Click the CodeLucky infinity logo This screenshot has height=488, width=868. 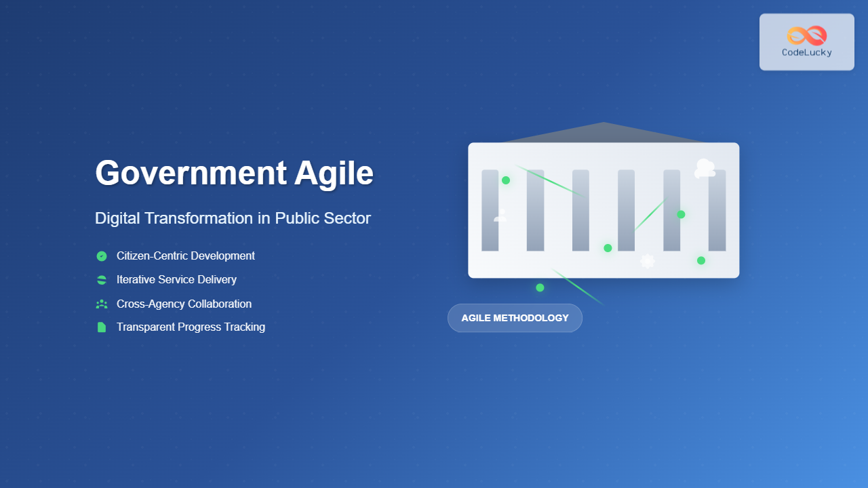807,35
